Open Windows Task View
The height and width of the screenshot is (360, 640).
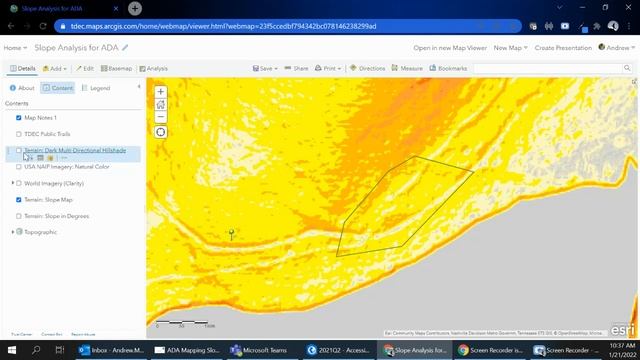pos(60,350)
